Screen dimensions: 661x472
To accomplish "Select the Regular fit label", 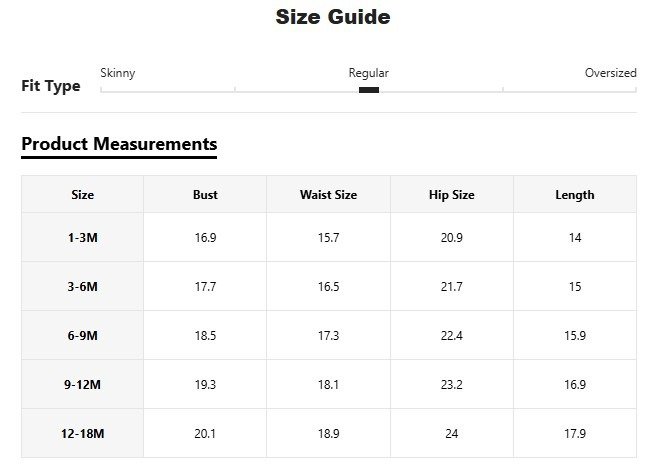I will pyautogui.click(x=368, y=73).
